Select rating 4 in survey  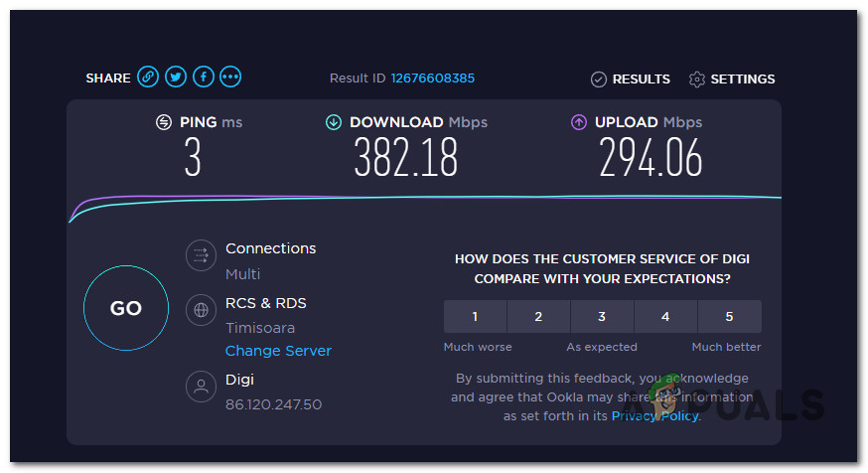[665, 317]
